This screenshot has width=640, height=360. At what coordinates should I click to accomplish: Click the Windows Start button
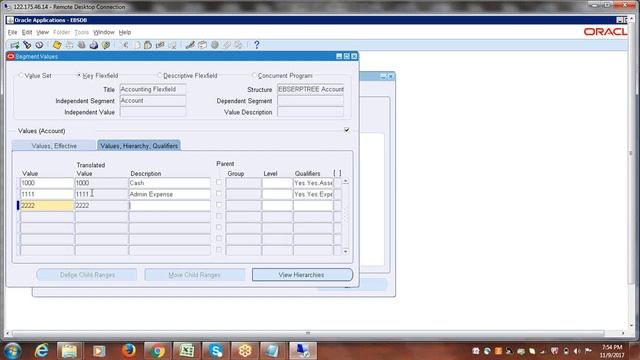[13, 351]
